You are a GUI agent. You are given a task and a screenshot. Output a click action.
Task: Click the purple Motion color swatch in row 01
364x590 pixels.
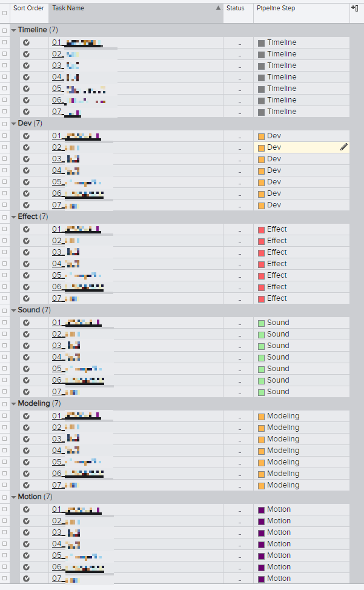click(262, 510)
